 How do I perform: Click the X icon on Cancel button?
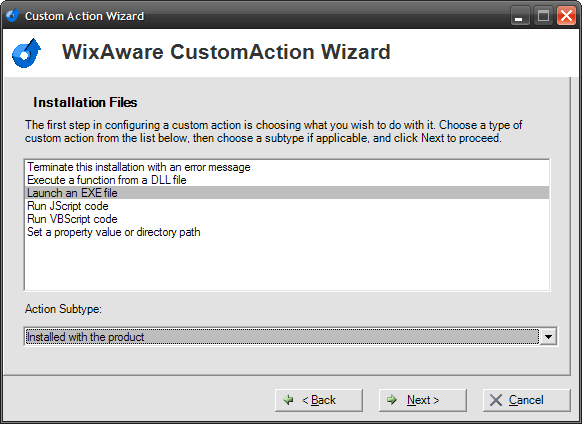tap(496, 400)
